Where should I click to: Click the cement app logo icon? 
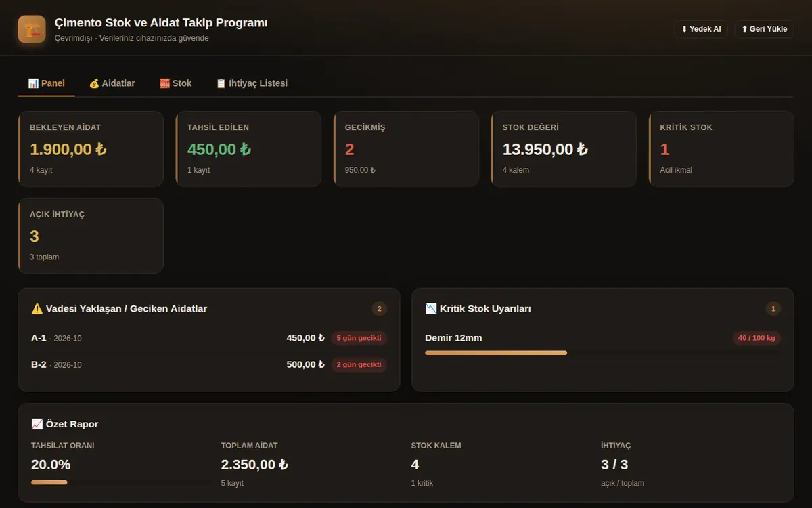point(32,29)
